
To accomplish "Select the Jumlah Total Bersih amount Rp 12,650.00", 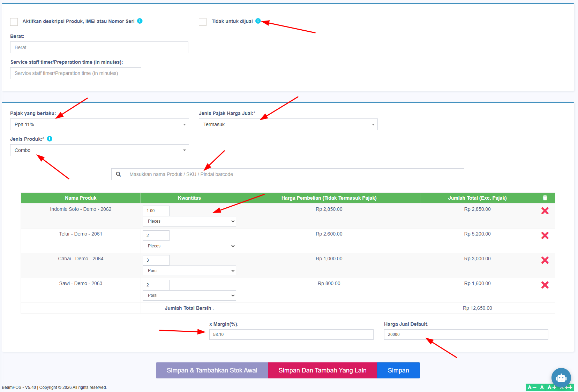I will click(x=477, y=308).
